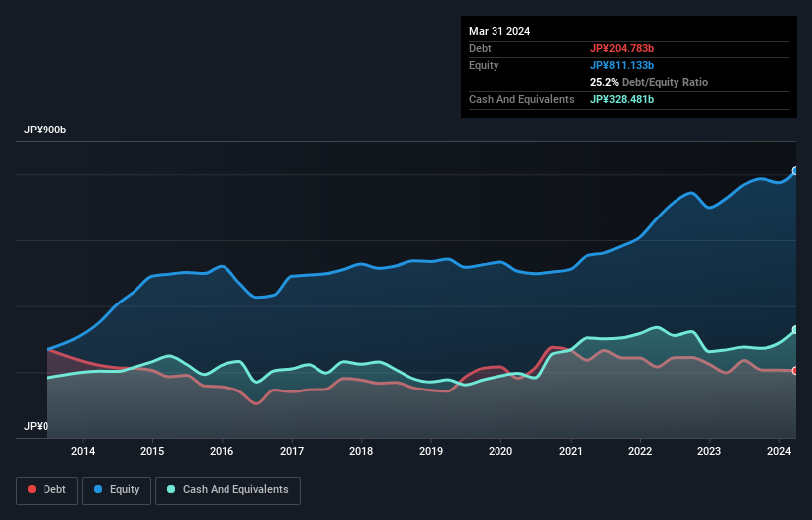Click the 2020 x-axis label
This screenshot has height=520, width=812.
[x=500, y=451]
